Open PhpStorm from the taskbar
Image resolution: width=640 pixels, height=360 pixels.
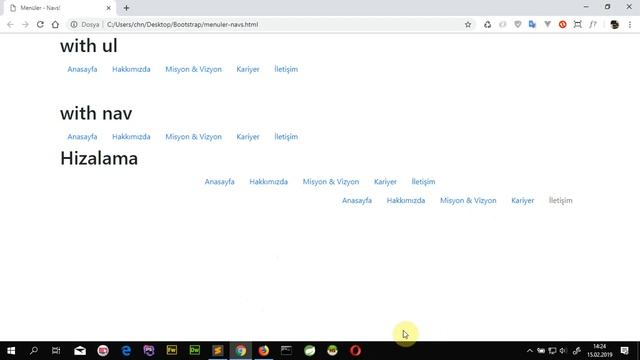tap(149, 351)
